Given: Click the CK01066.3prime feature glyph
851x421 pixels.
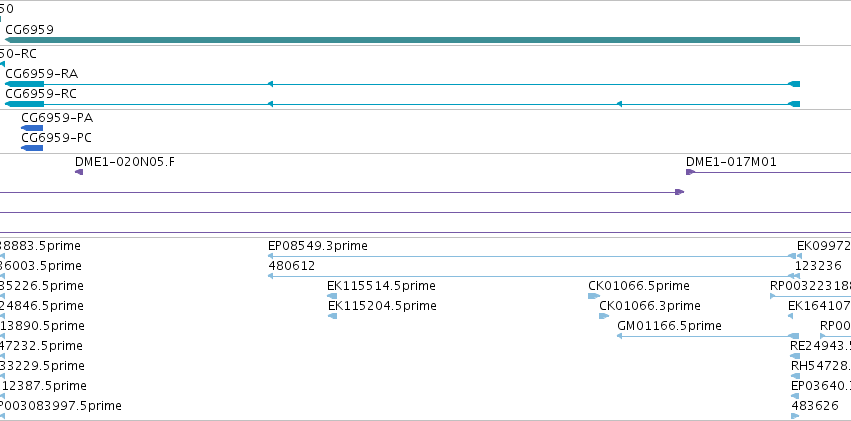Looking at the screenshot, I should (604, 316).
